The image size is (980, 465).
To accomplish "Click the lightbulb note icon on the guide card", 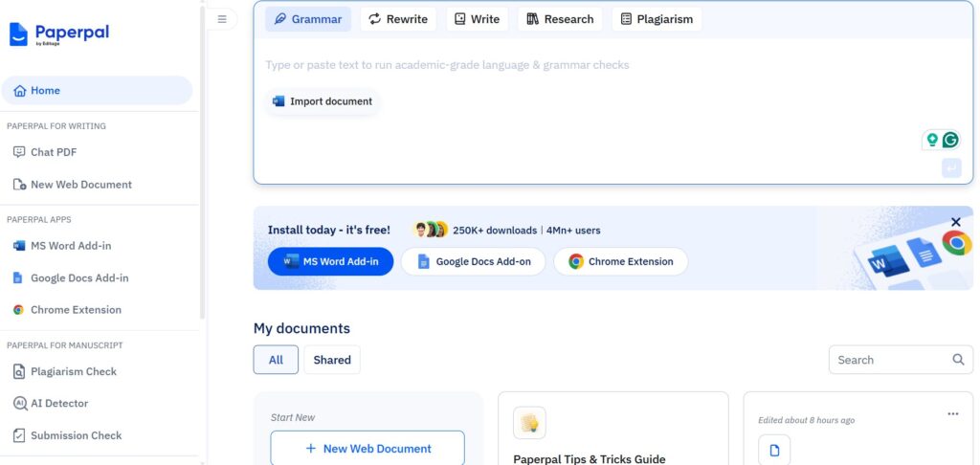I will coord(529,423).
